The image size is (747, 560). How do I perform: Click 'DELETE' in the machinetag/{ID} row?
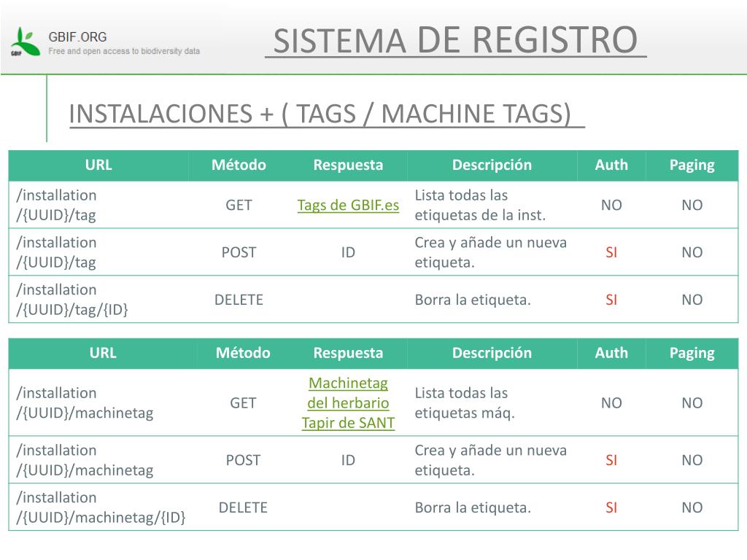point(243,507)
